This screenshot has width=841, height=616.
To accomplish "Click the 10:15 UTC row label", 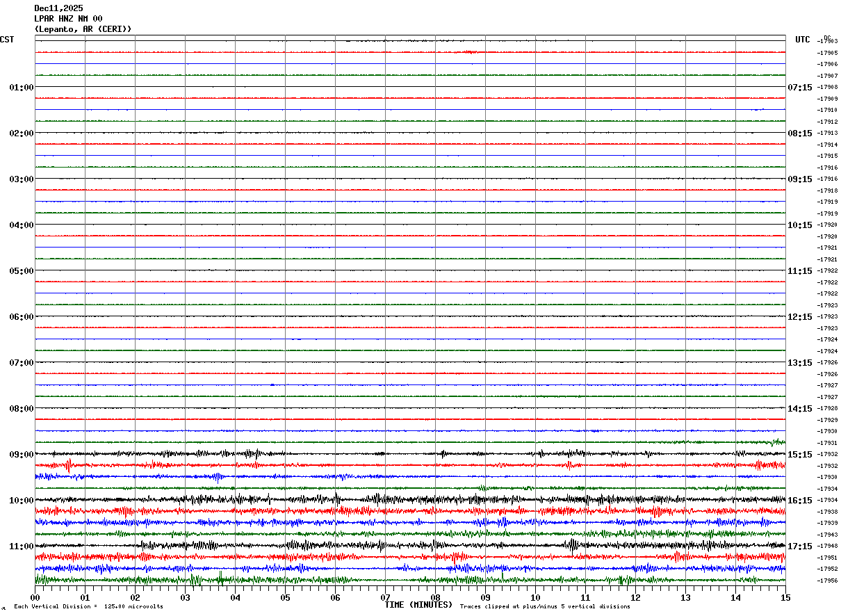I will point(800,225).
